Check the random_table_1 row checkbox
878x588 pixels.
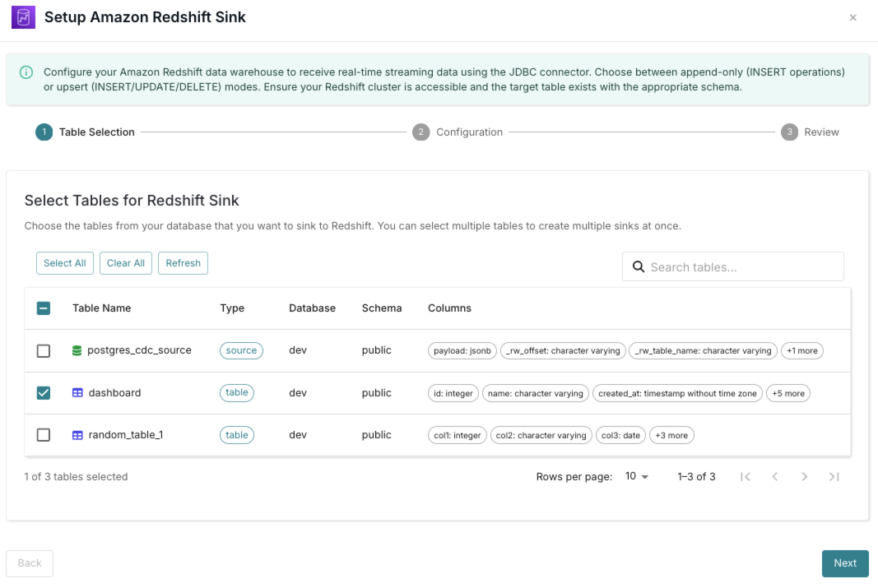43,435
